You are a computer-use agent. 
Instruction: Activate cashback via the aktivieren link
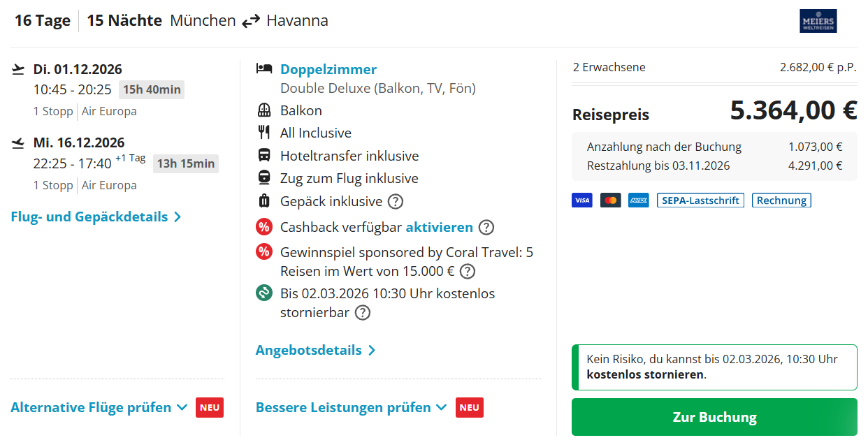[x=440, y=227]
